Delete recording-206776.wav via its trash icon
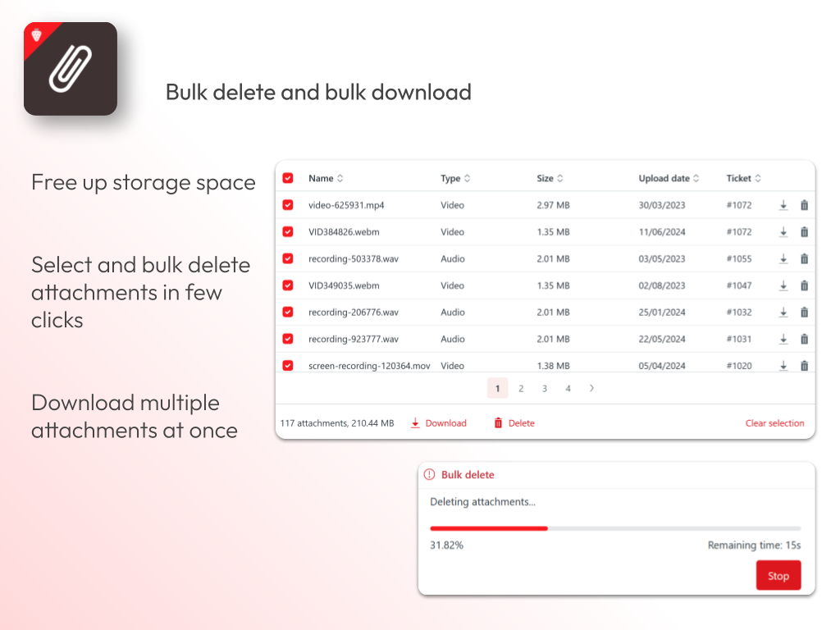Screen dimensions: 840x630 (x=805, y=312)
